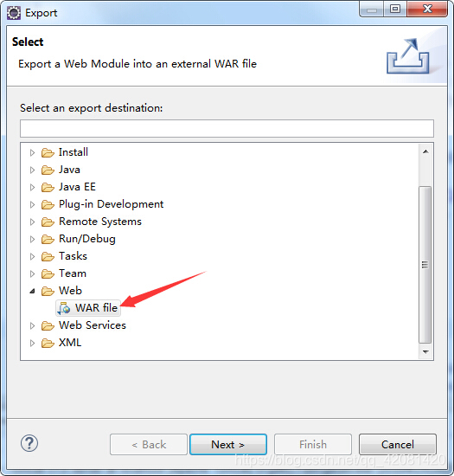Click the WAR file export icon

(x=64, y=308)
